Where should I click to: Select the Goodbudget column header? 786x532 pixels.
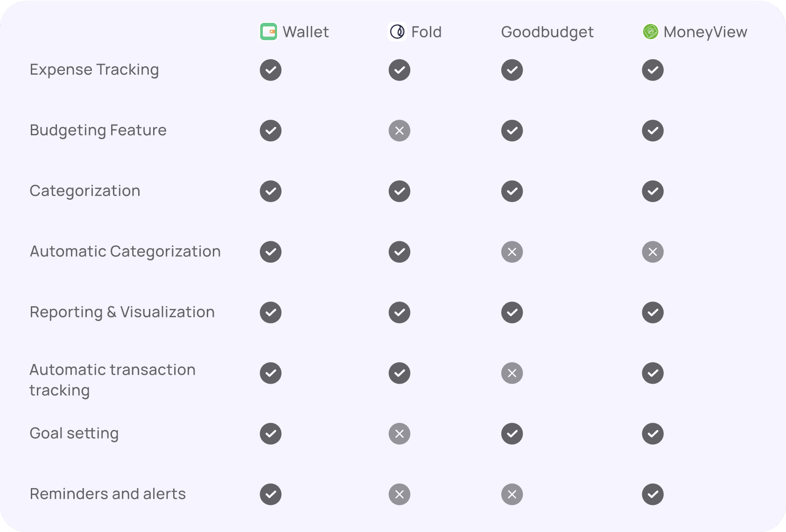[x=547, y=32]
